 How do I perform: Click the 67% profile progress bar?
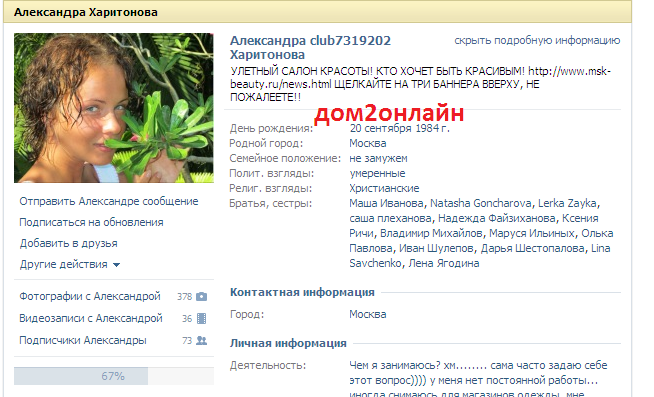114,376
